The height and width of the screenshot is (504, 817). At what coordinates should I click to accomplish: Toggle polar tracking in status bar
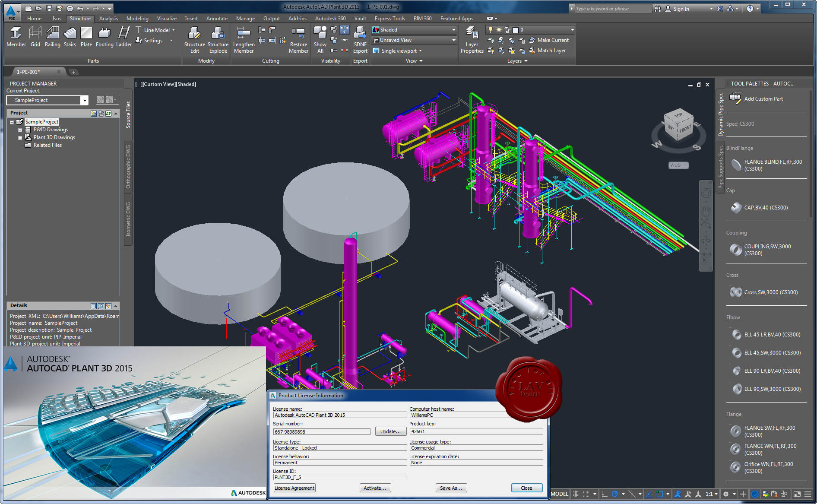tap(615, 494)
